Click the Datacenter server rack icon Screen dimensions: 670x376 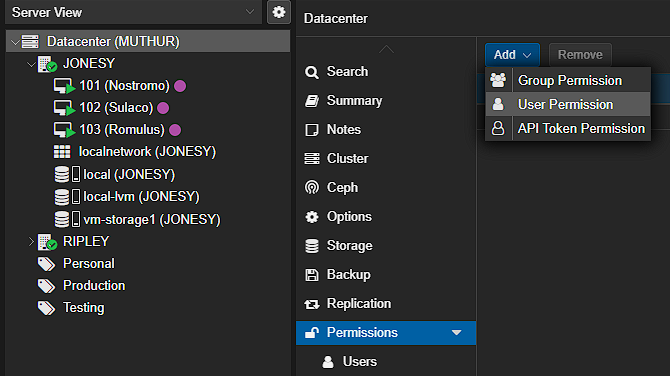[30, 41]
